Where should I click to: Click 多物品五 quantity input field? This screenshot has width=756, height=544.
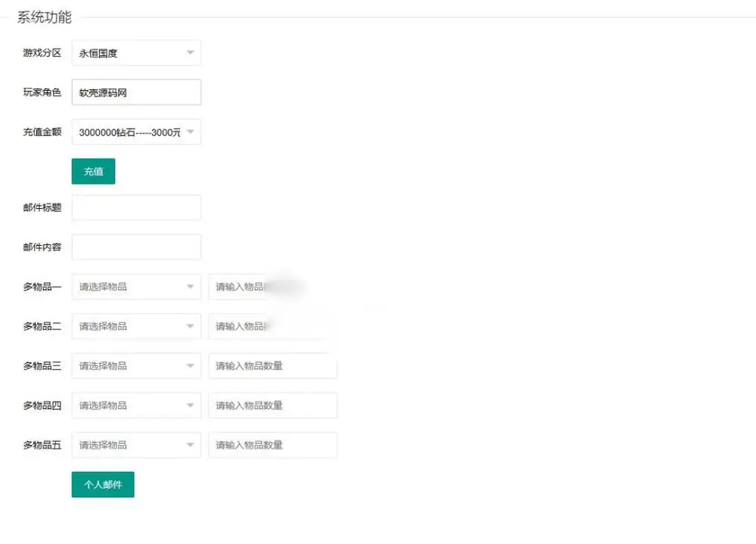(x=272, y=445)
